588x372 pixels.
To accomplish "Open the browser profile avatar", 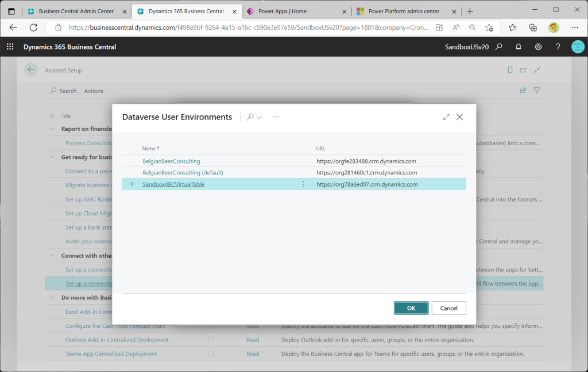I will coord(554,28).
